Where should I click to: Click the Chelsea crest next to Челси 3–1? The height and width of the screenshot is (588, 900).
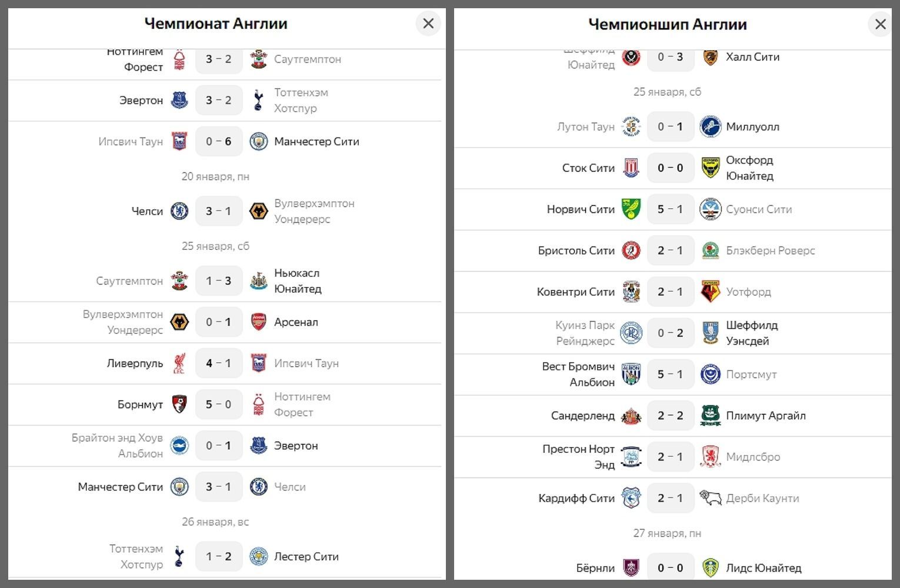tap(179, 211)
